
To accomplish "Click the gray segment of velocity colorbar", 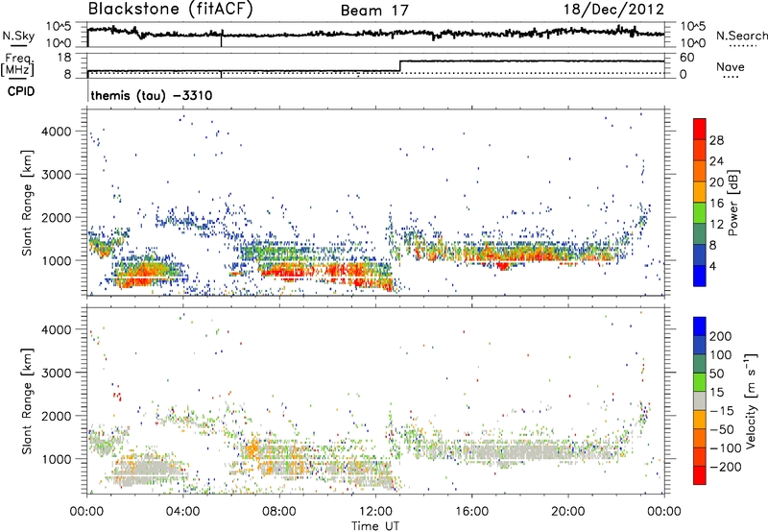I will 700,401.
